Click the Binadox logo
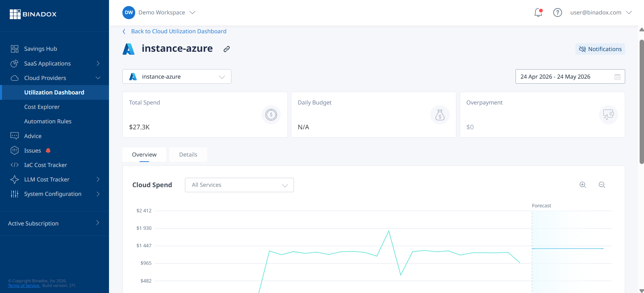This screenshot has width=644, height=293. 33,14
